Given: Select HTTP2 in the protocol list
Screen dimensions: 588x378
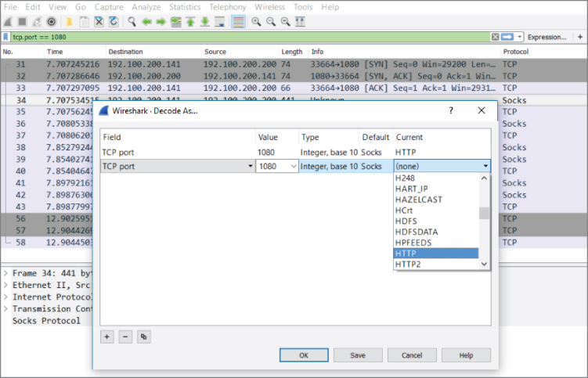Looking at the screenshot, I should tap(436, 265).
